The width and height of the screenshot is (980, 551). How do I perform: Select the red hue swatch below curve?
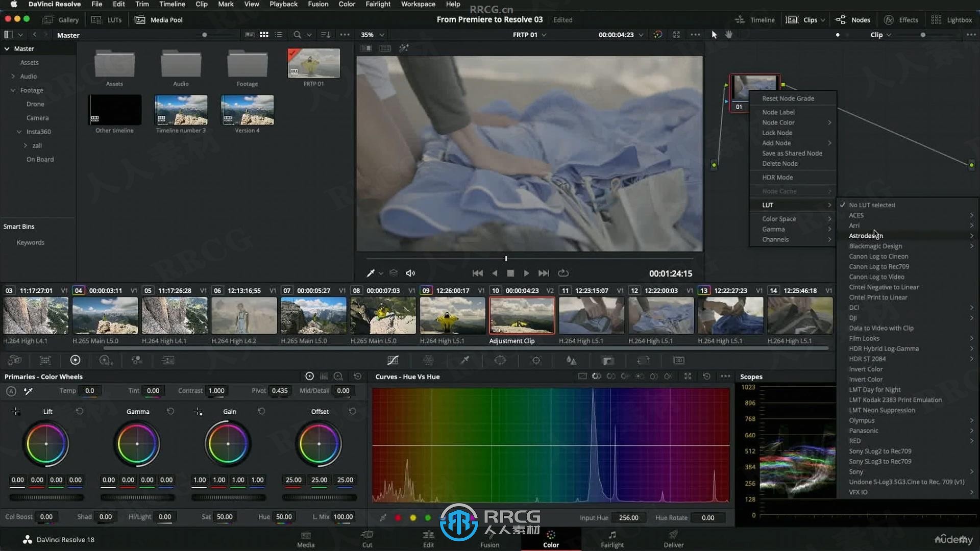coord(398,517)
